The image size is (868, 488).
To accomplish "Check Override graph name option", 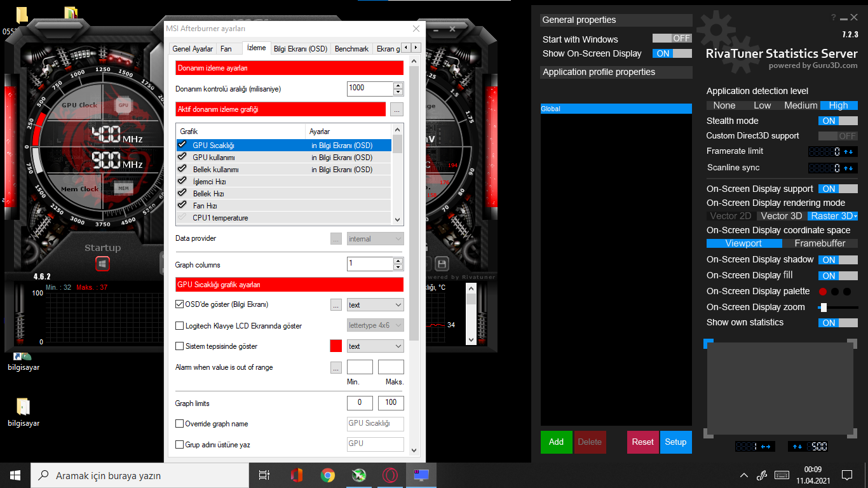I will pos(179,424).
